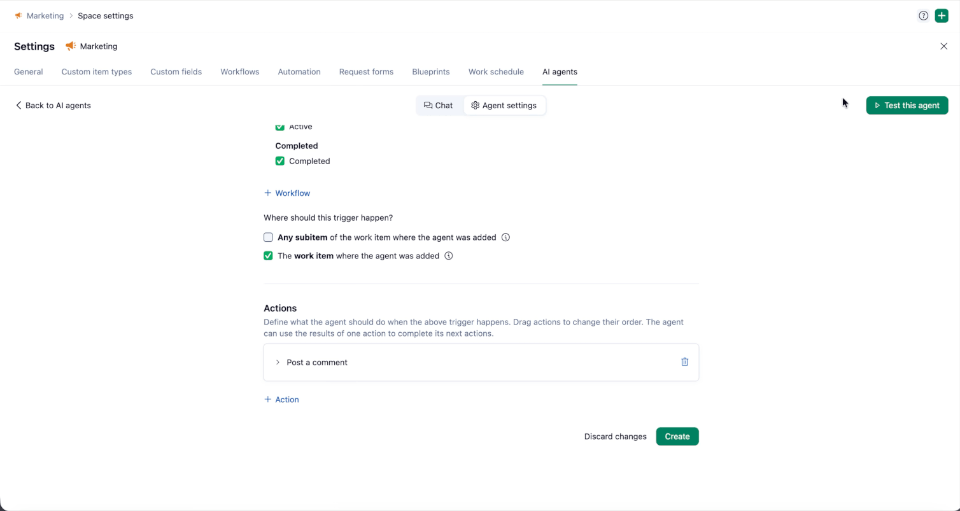Add a new Action link
This screenshot has height=511, width=960.
click(x=282, y=400)
